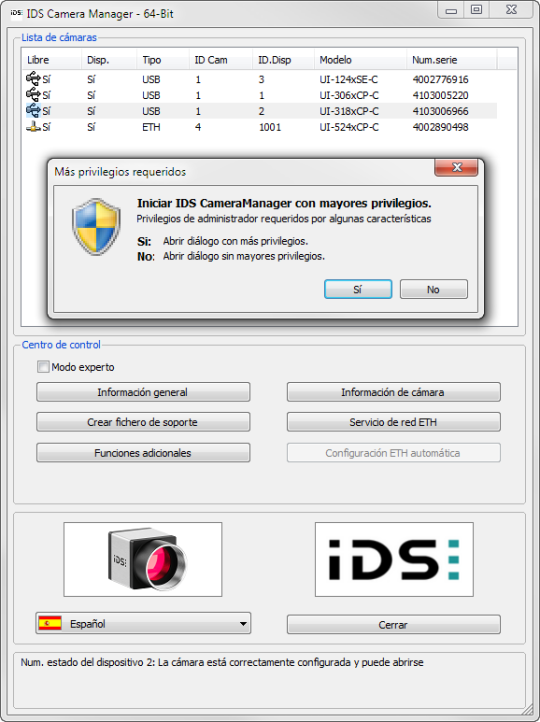
Task: Open Información de cámara
Action: click(x=394, y=392)
